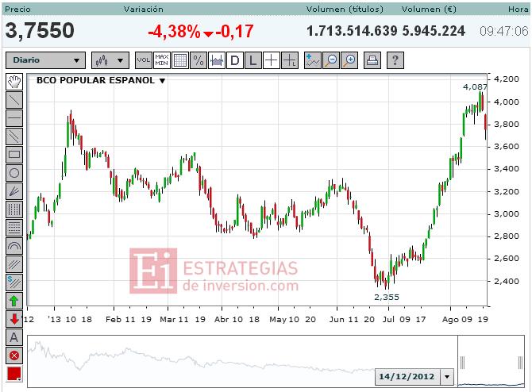Screen dimensions: 532x392
Task: Grab the right range handle in overview
Action: click(x=520, y=363)
